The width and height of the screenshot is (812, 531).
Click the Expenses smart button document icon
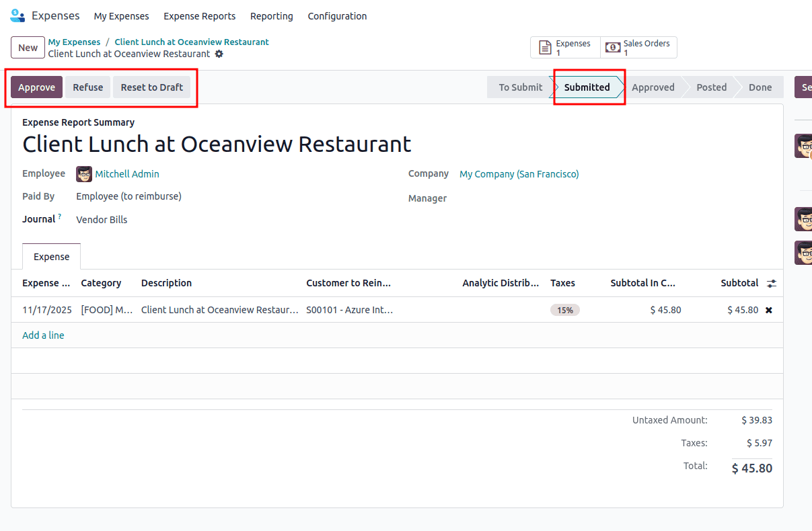click(x=546, y=47)
